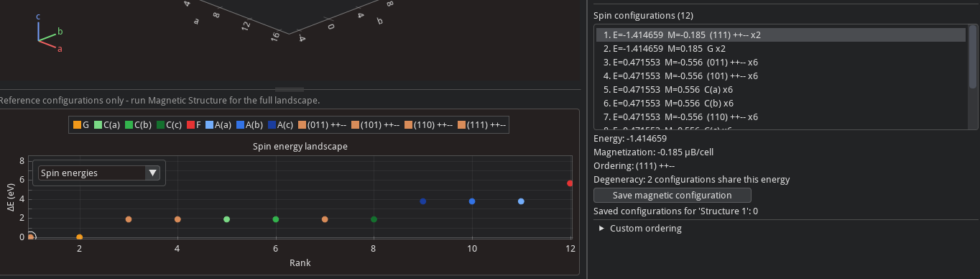
Task: Click the orange data point at rank 2
Action: 80,237
